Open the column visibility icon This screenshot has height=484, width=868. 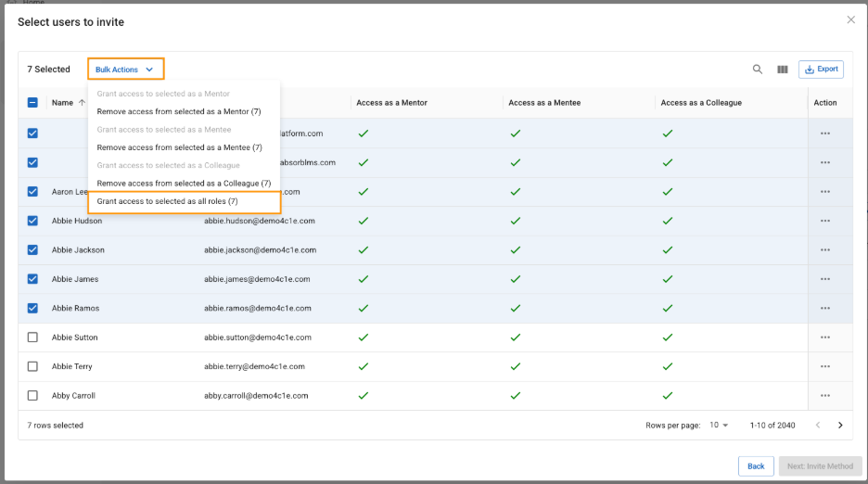(x=782, y=70)
